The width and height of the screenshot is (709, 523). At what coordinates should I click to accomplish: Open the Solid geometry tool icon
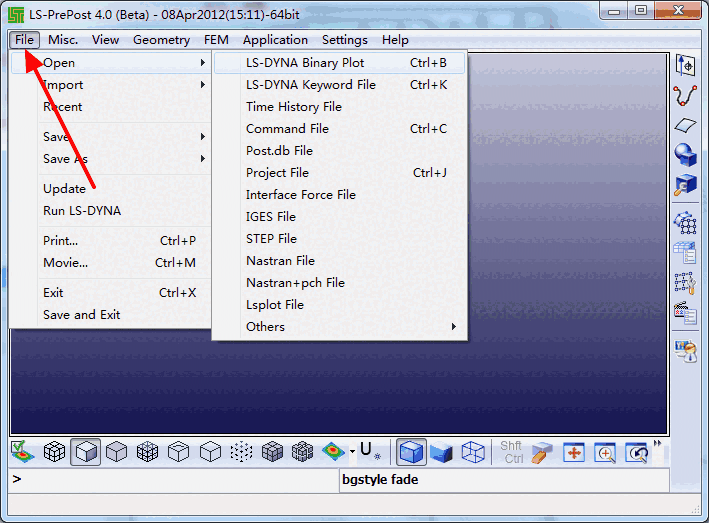click(685, 155)
